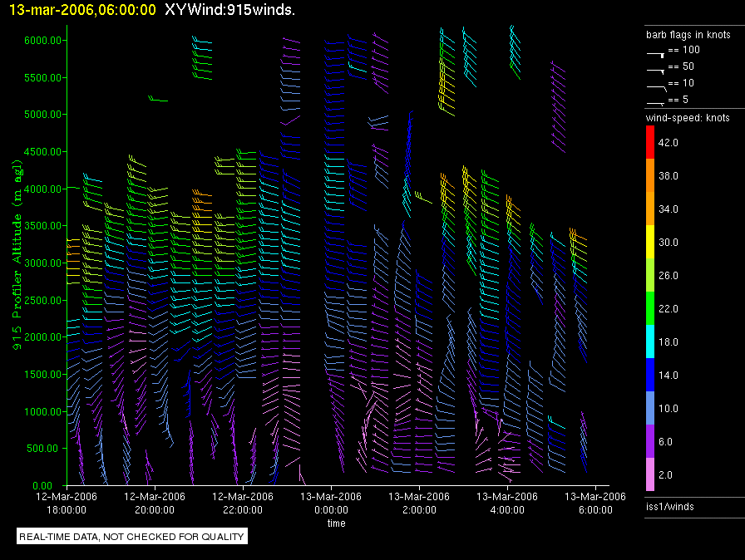This screenshot has width=745, height=560.
Task: Click the 5-knot barb flag symbol
Action: click(x=656, y=102)
